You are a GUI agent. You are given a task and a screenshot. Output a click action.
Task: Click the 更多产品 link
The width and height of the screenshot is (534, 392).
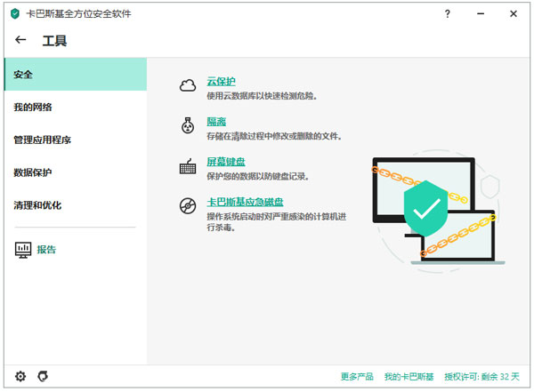(357, 377)
